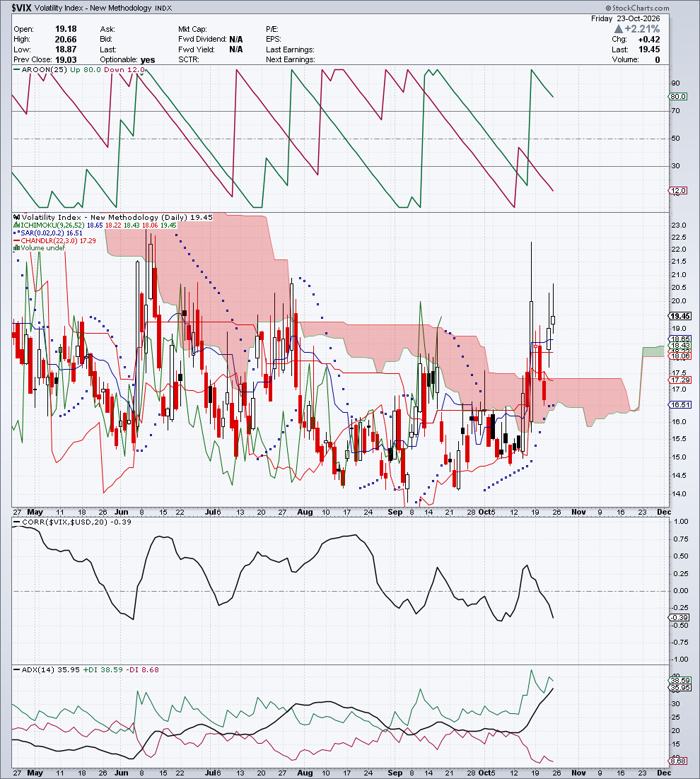Click the Low value 18.87
The height and width of the screenshot is (779, 700).
point(66,49)
